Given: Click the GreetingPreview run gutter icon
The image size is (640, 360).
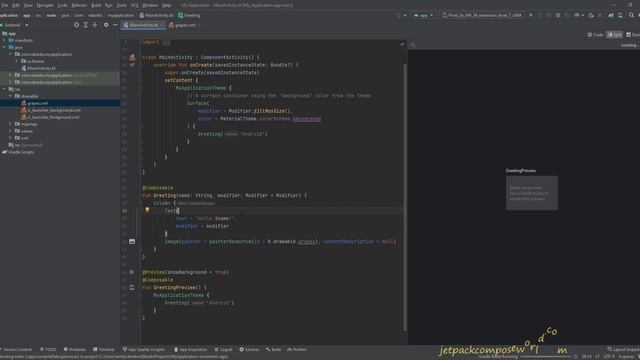Looking at the screenshot, I should tap(132, 288).
